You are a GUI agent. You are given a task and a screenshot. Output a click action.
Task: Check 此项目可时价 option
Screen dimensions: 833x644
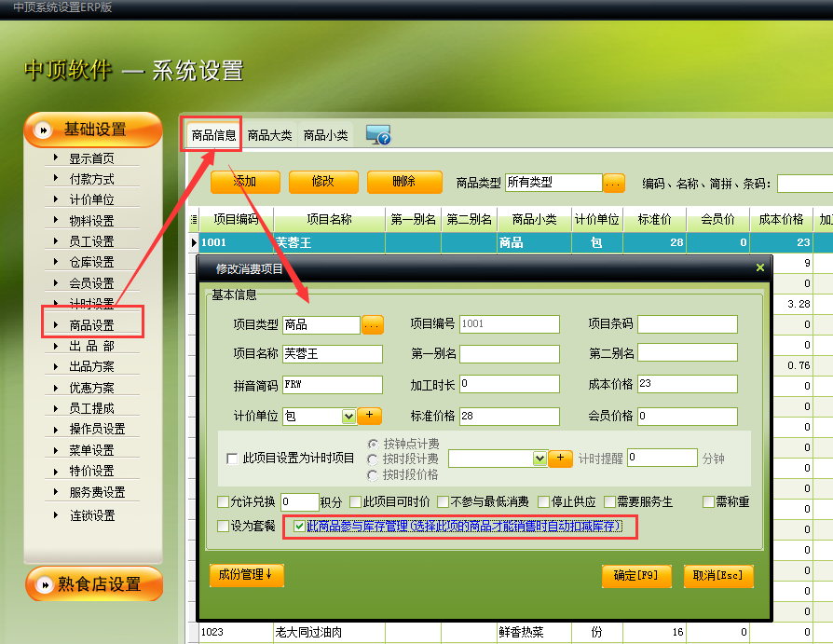click(x=355, y=501)
